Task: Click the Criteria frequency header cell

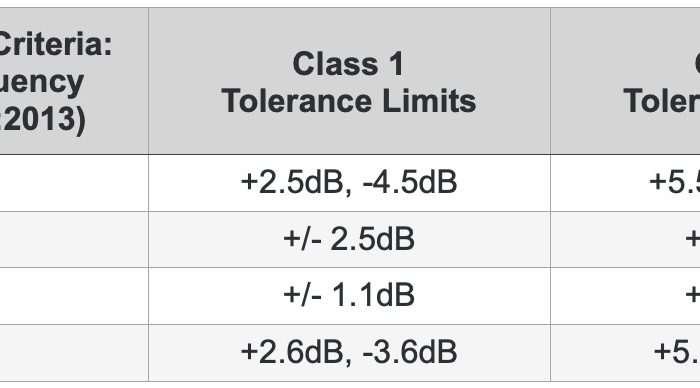Action: [74, 81]
